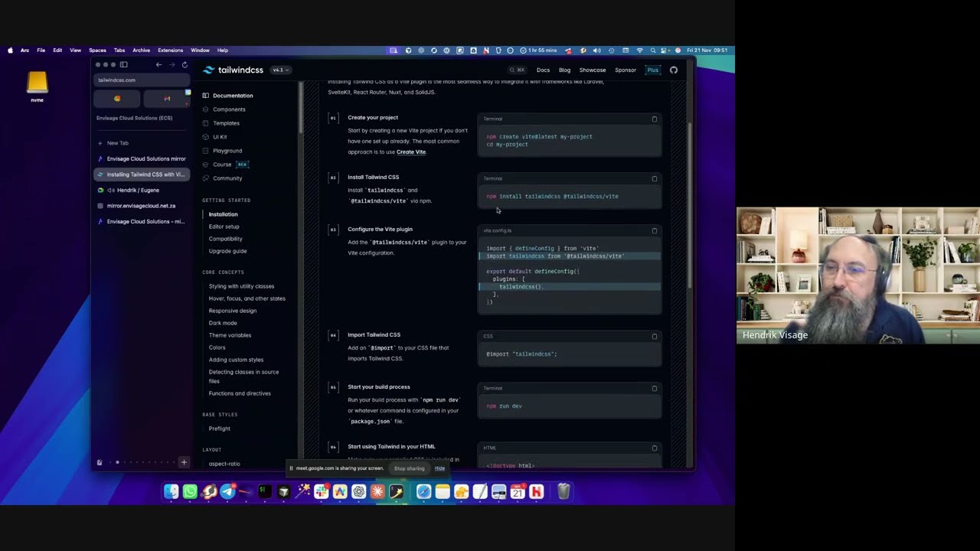Open the Upgrade guide page
This screenshot has width=980, height=551.
228,251
